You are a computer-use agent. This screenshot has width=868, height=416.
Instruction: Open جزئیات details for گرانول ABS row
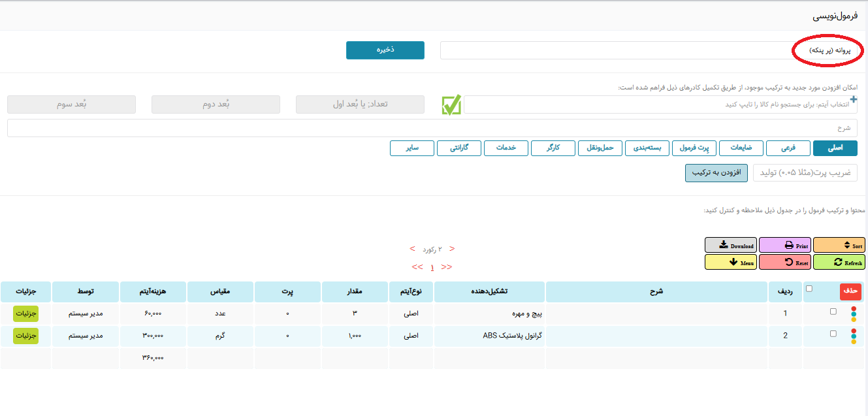coord(25,336)
